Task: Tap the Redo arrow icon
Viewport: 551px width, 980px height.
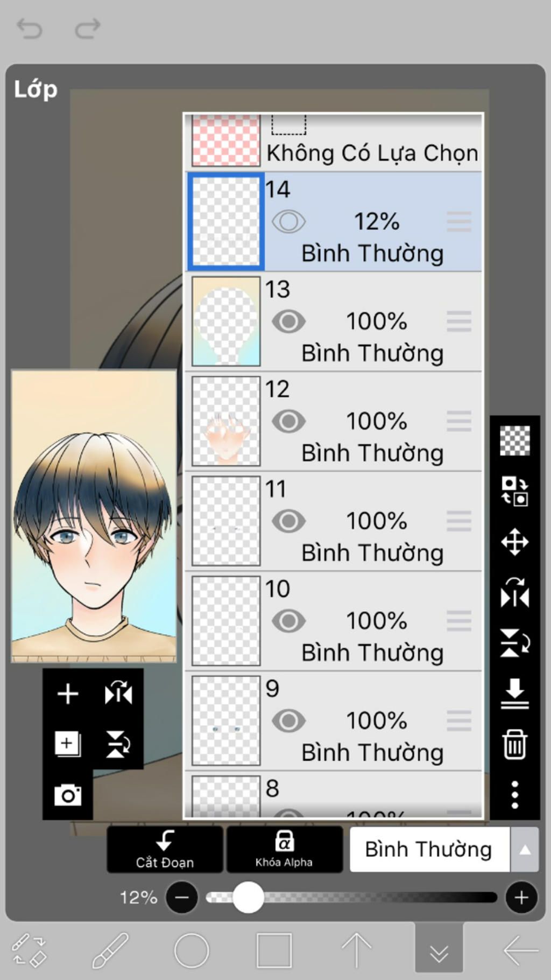Action: [88, 29]
